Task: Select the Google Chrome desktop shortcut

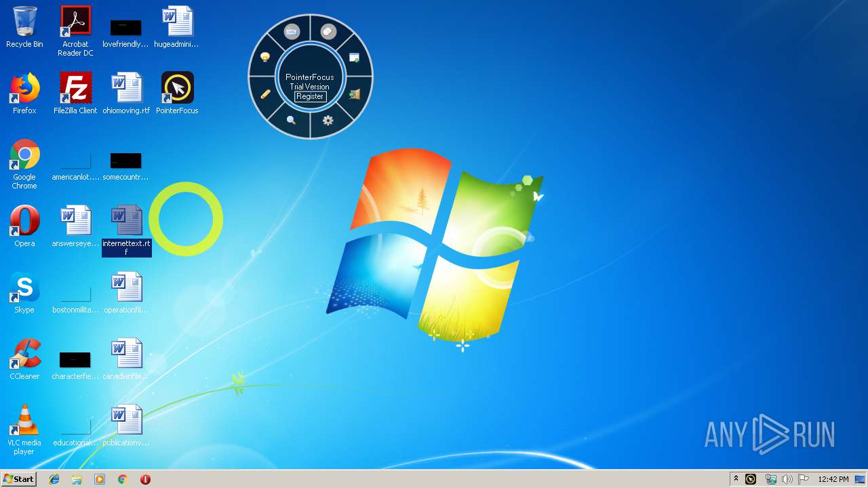Action: pos(24,165)
